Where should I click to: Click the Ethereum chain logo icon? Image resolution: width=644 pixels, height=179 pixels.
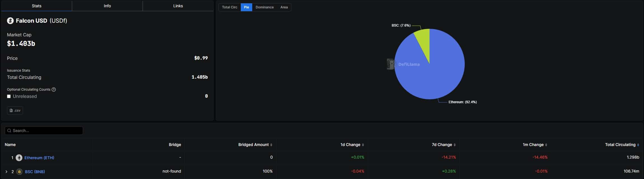click(19, 158)
